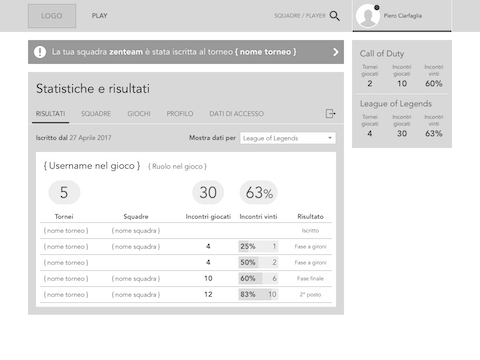Click the {nome squadra} in the 2° posto row
Screen dimensions: 480x360
click(136, 295)
